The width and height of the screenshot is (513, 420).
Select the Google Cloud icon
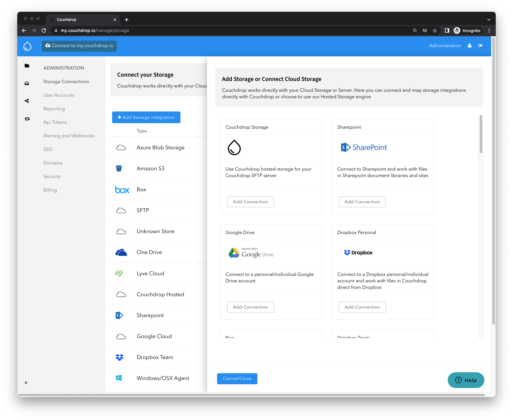tap(121, 336)
